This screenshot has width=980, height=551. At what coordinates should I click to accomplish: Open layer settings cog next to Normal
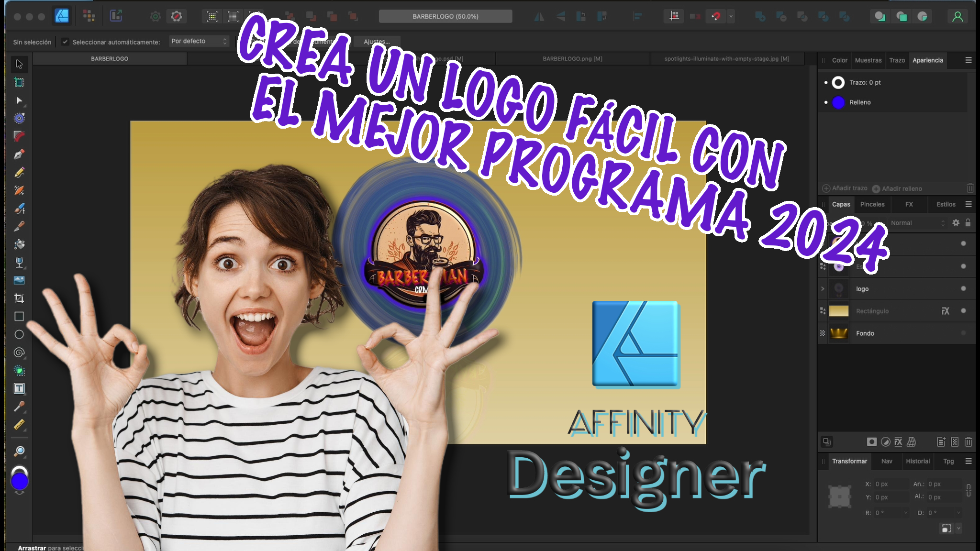(956, 223)
